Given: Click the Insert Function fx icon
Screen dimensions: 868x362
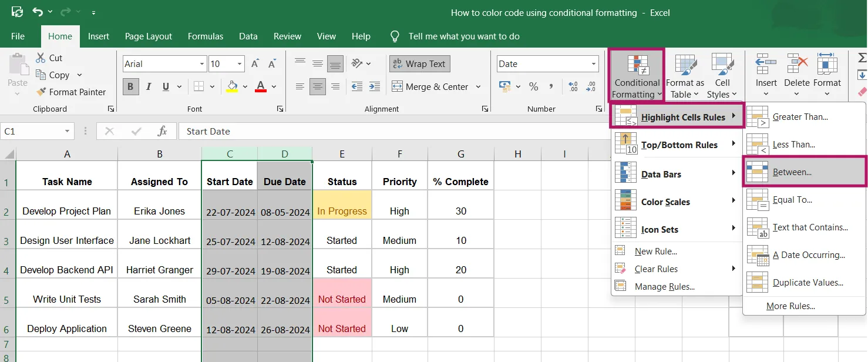Looking at the screenshot, I should [163, 131].
